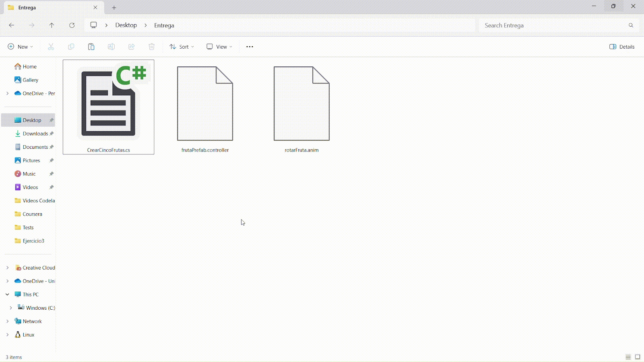
Task: Switch to details list view icon
Action: pos(628,357)
